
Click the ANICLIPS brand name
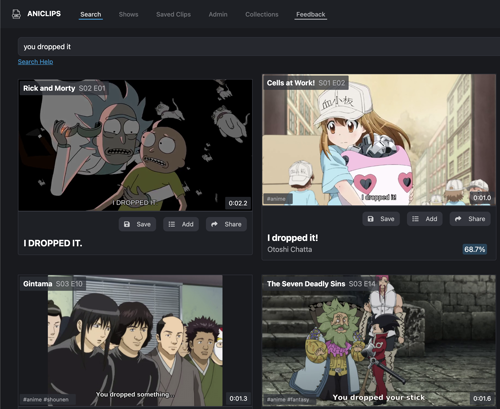coord(44,14)
